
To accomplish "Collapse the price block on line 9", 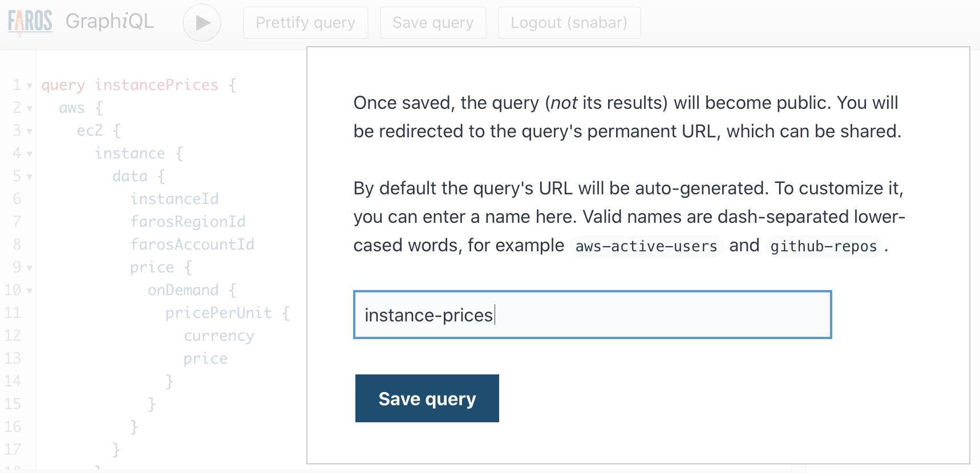I will click(29, 268).
